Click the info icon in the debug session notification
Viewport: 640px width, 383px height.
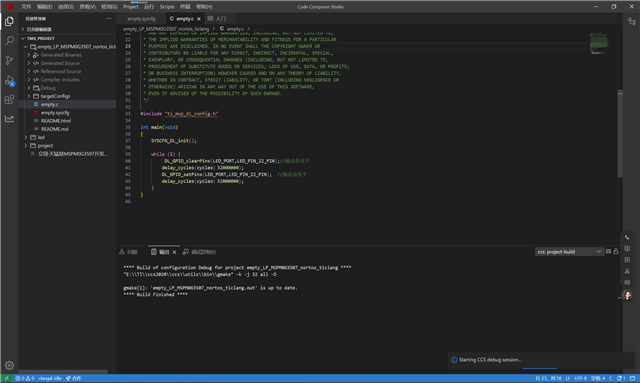coord(454,360)
